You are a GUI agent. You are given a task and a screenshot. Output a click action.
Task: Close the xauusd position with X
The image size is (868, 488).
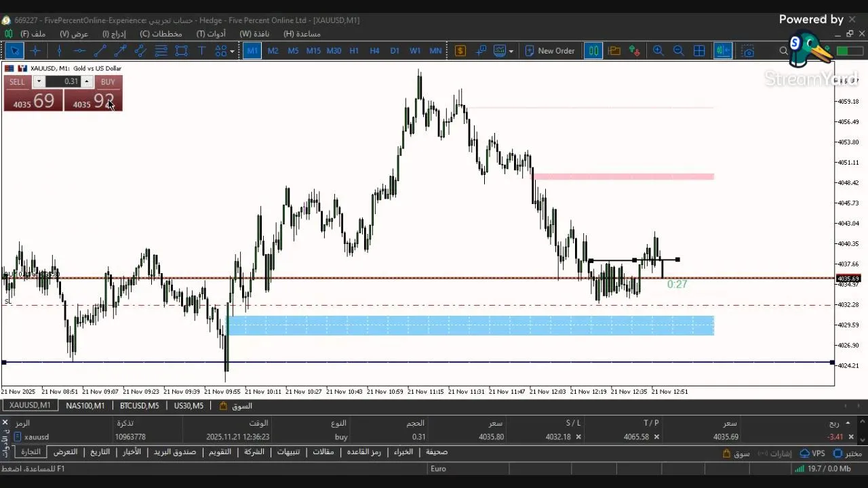pyautogui.click(x=851, y=437)
